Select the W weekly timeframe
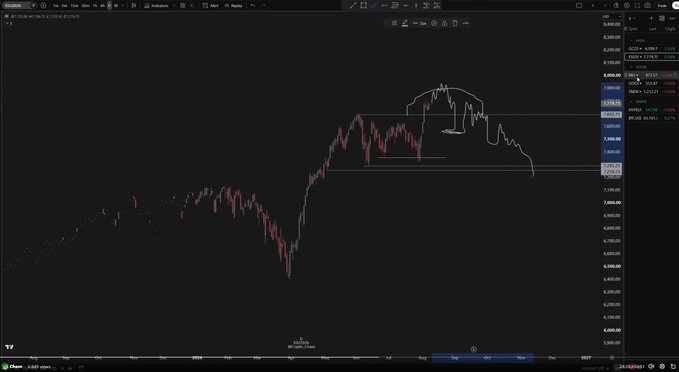The image size is (679, 372). [x=116, y=6]
